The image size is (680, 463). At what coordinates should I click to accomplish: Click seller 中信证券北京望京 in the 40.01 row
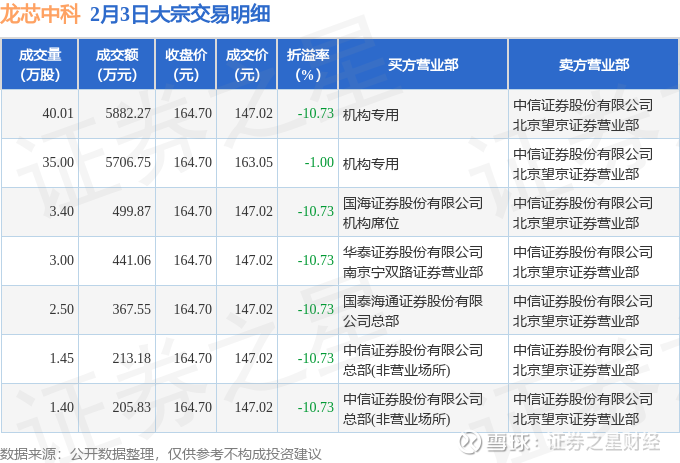tap(583, 115)
